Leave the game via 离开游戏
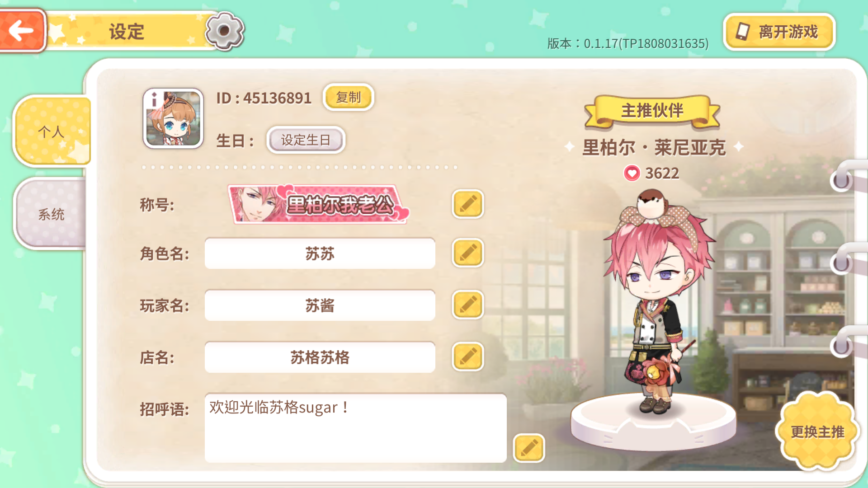Screen dimensions: 868x488 779,32
